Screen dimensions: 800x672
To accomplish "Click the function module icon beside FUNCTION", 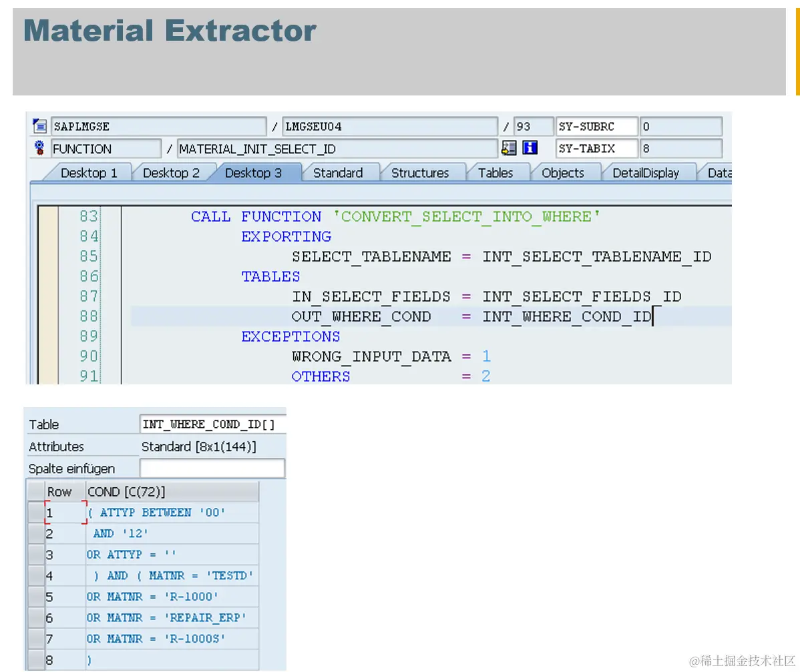I will 39,148.
